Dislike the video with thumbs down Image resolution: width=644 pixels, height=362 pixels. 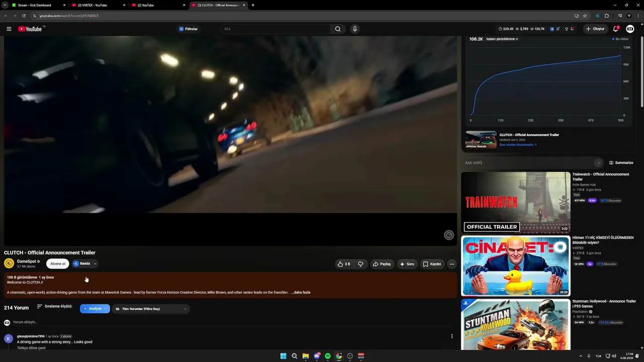pyautogui.click(x=361, y=264)
